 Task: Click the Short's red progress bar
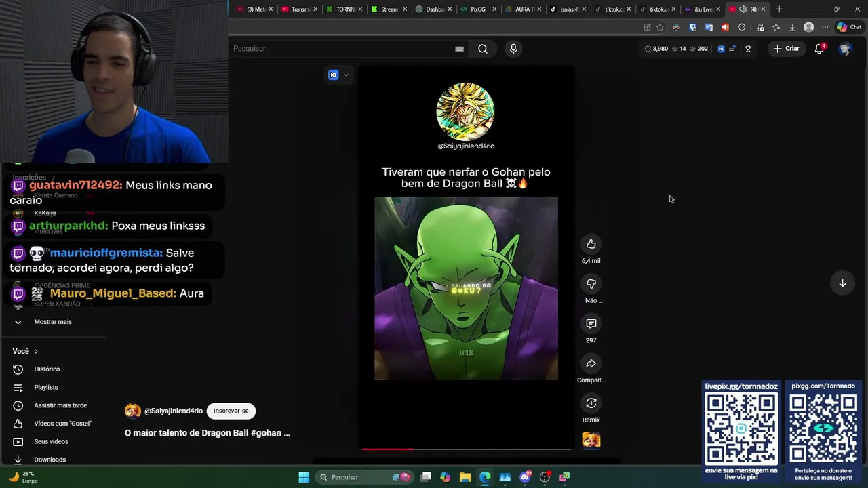click(x=467, y=449)
